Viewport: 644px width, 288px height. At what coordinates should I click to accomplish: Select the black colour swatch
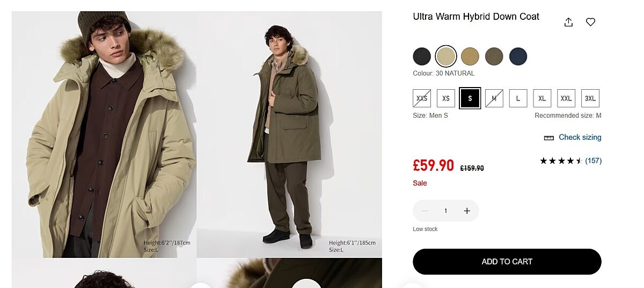tap(422, 56)
